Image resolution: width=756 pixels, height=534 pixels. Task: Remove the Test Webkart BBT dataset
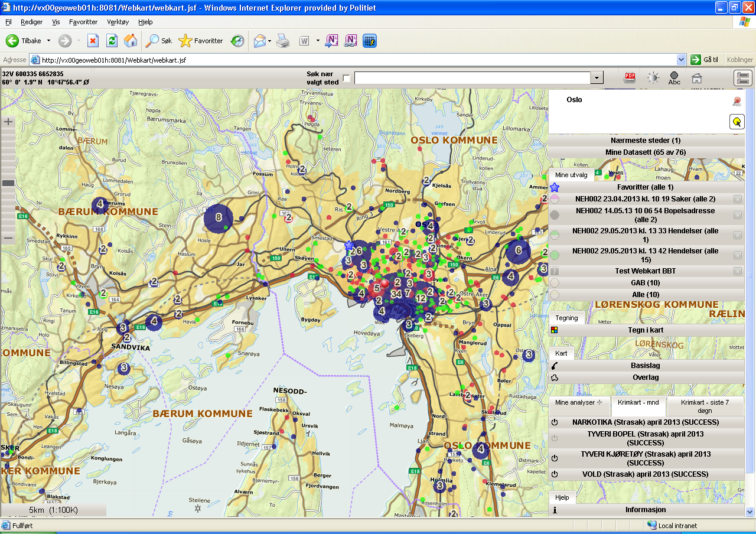coord(738,271)
